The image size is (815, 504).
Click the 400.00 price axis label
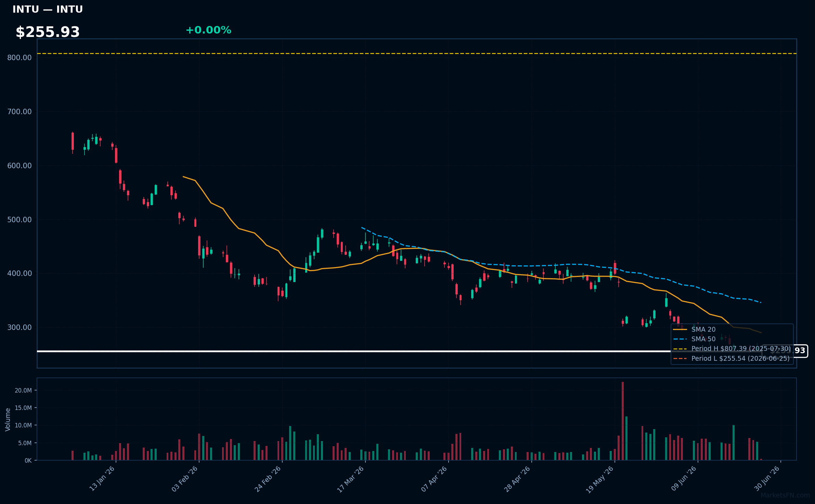pos(20,274)
